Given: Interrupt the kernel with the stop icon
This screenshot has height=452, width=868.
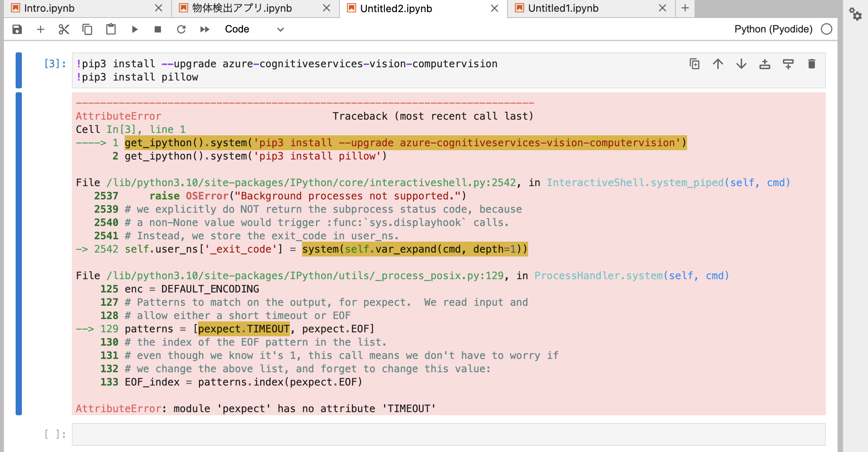Looking at the screenshot, I should point(158,29).
